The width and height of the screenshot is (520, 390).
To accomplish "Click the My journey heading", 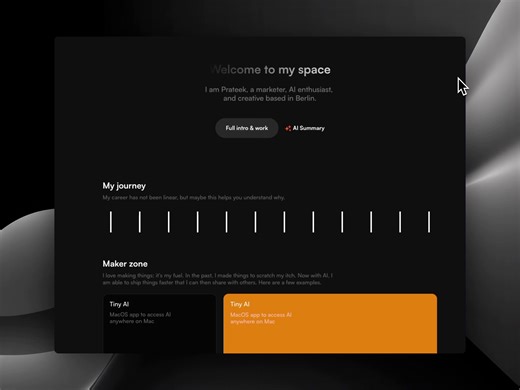I will [x=124, y=186].
